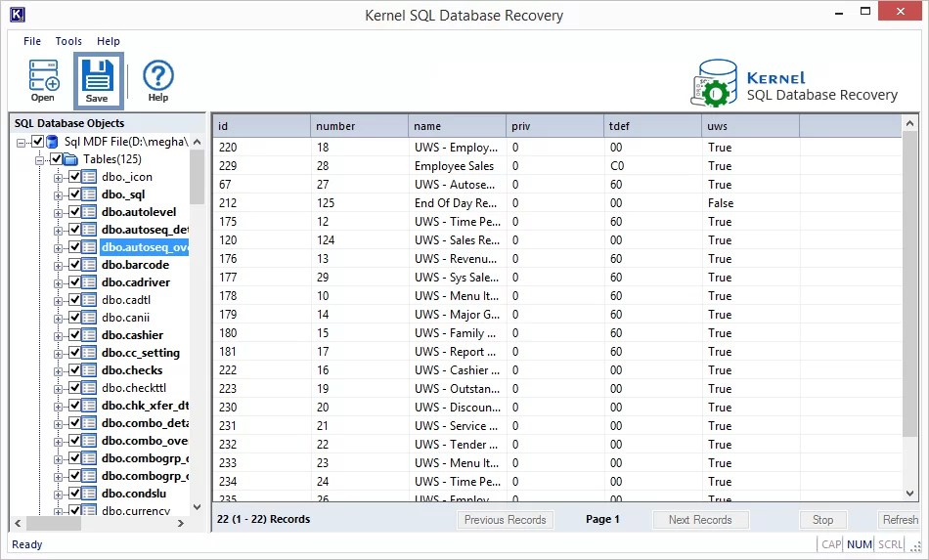
Task: Collapse the Sql MDF File root node
Action: tap(22, 143)
